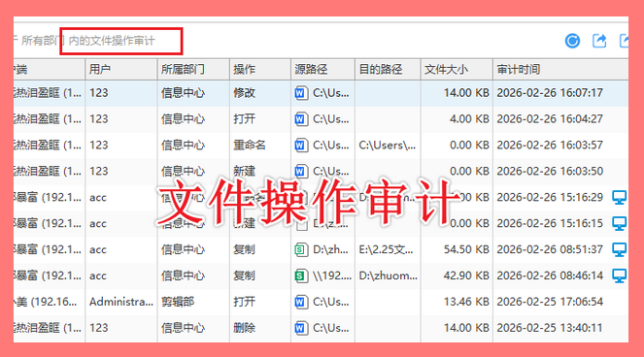Click the spreadsheet file icon in the 08:51:37 row
This screenshot has height=357, width=644.
click(x=301, y=249)
